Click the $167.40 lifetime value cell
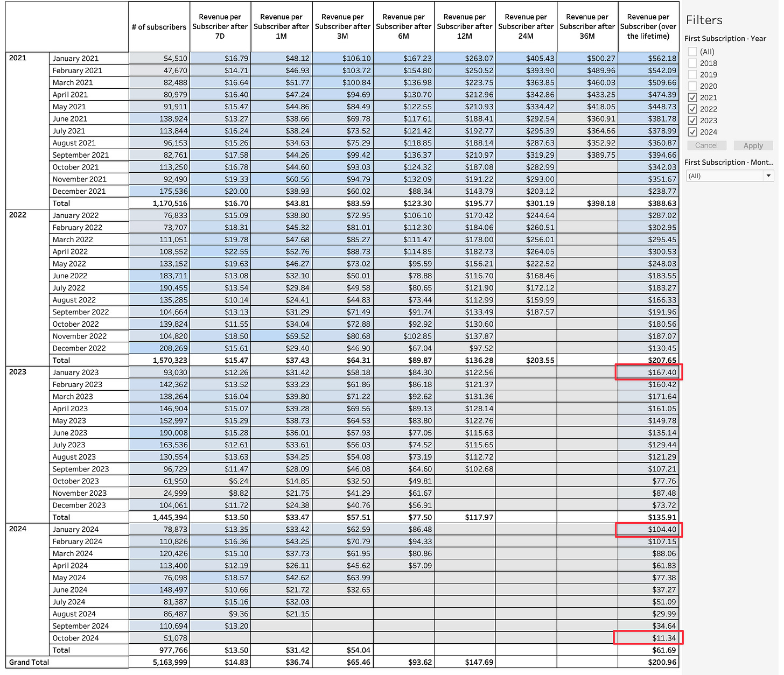 [x=648, y=372]
